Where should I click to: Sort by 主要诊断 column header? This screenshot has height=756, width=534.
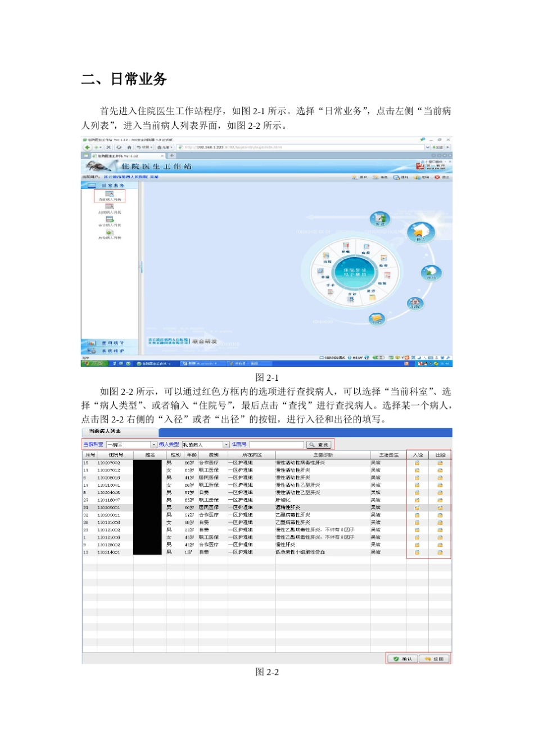(323, 454)
